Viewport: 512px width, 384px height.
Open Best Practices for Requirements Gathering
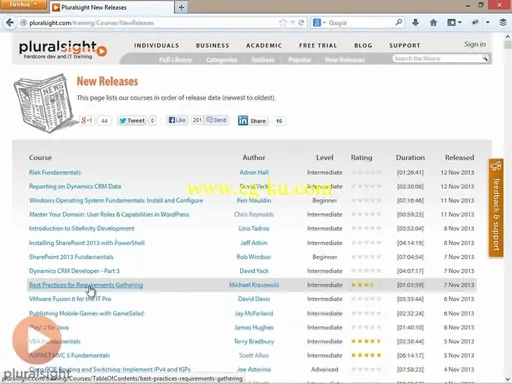[x=86, y=285]
